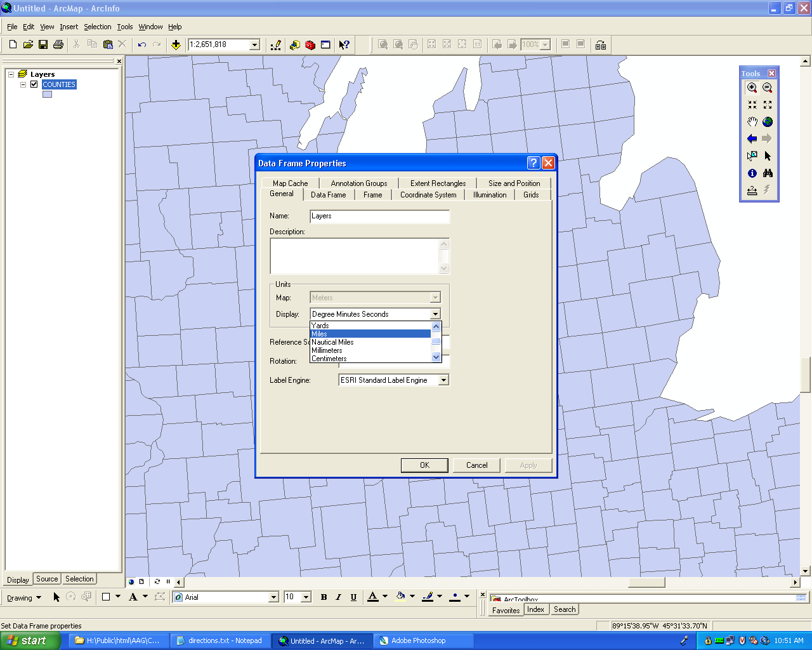Image resolution: width=812 pixels, height=650 pixels.
Task: Select the Identify tool icon
Action: tap(752, 173)
